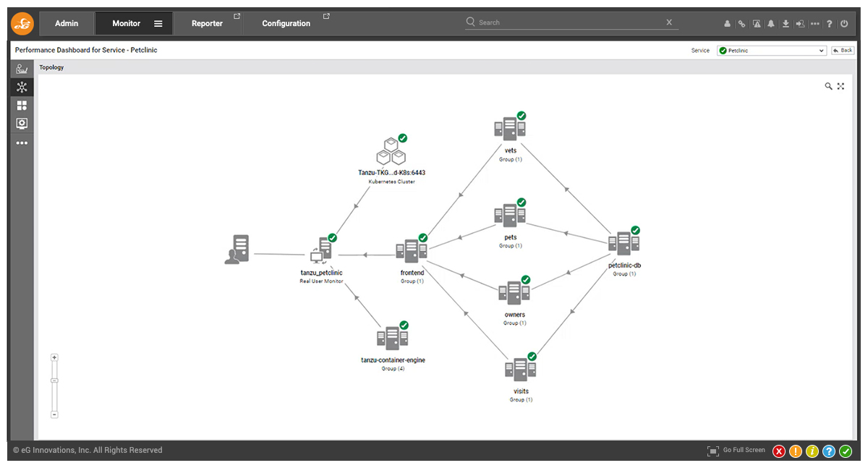868x468 pixels.
Task: Open the Monitor hamburger menu
Action: [x=158, y=23]
